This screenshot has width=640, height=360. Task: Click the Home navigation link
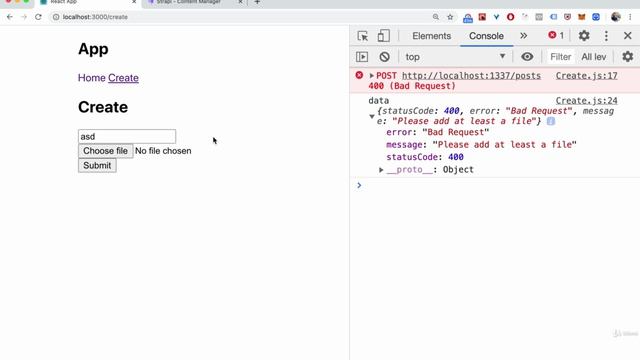pos(91,78)
